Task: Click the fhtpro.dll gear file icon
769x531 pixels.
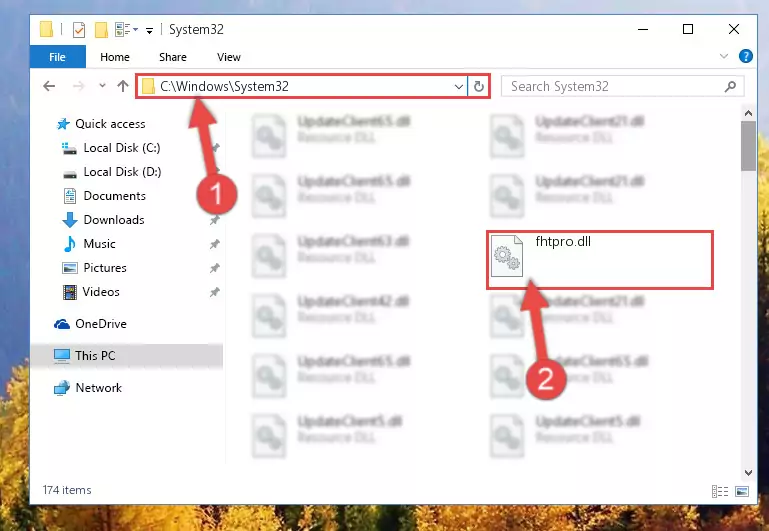Action: click(507, 255)
